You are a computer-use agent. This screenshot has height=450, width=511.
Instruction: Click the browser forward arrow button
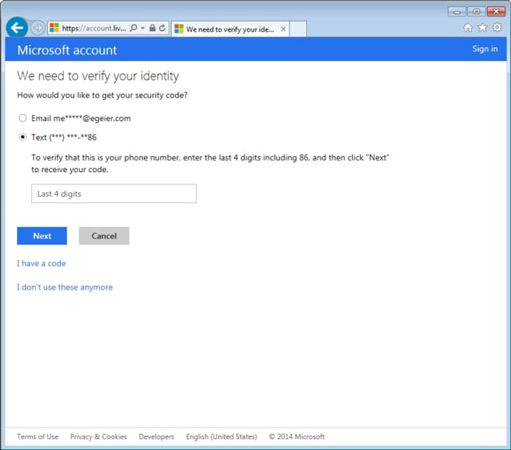pos(37,28)
